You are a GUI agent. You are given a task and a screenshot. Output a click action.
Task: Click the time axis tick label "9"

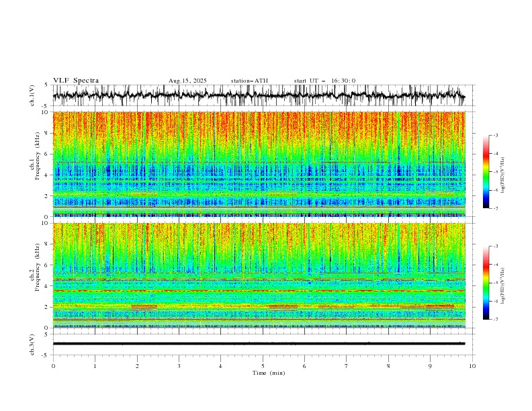click(x=430, y=366)
